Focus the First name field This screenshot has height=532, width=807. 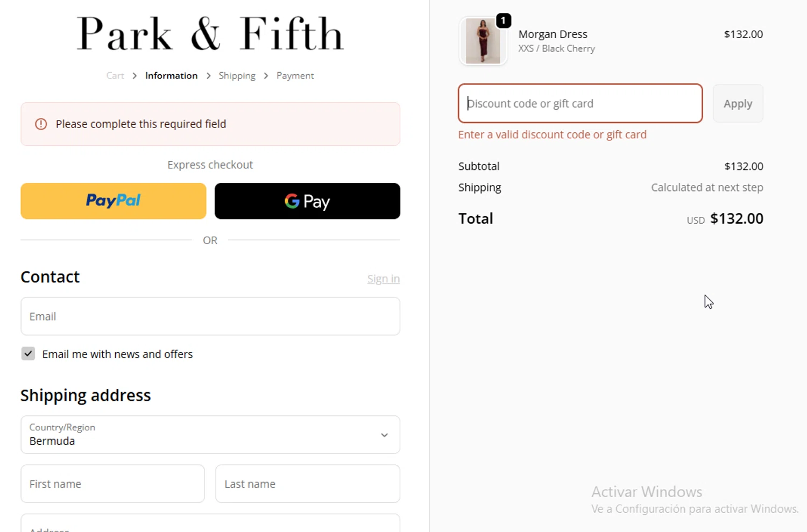click(x=112, y=484)
